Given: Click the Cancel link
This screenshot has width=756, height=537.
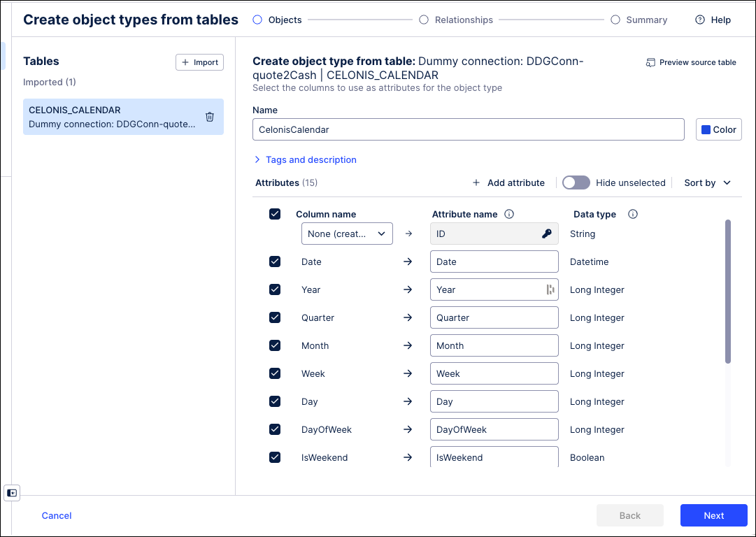Looking at the screenshot, I should point(56,515).
